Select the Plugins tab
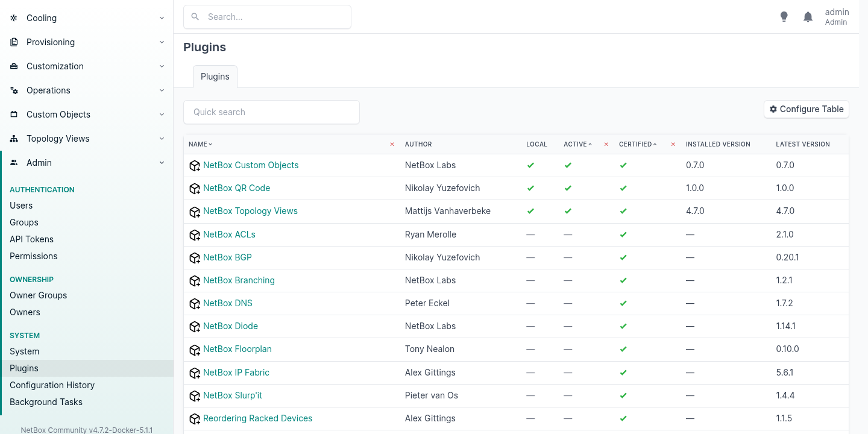 click(x=215, y=77)
